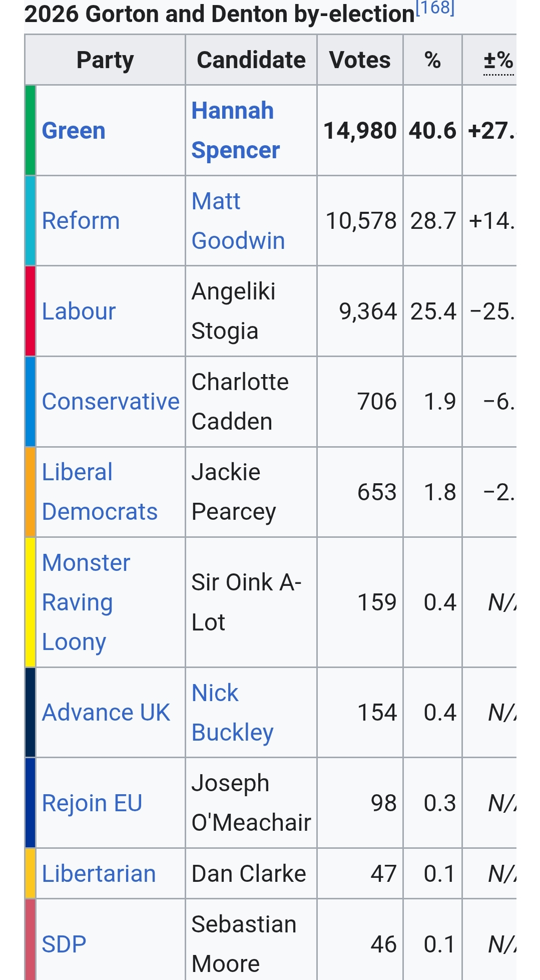Click the Green vote count 14,980
The height and width of the screenshot is (980, 540).
[360, 131]
